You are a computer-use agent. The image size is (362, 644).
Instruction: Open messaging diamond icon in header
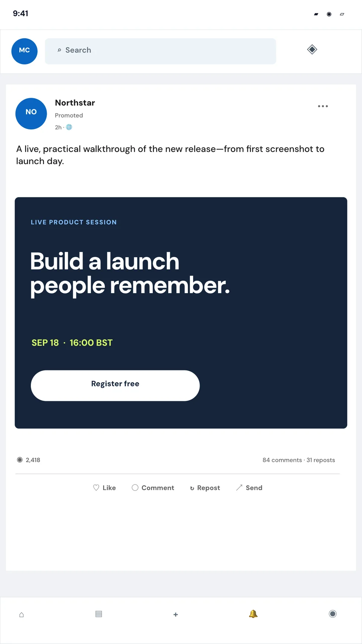click(x=312, y=49)
